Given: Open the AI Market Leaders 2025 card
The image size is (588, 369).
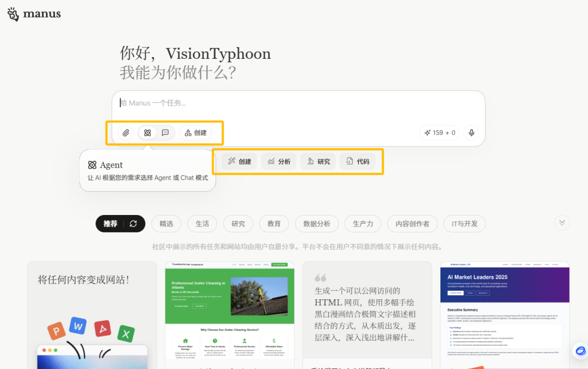Looking at the screenshot, I should point(505,315).
